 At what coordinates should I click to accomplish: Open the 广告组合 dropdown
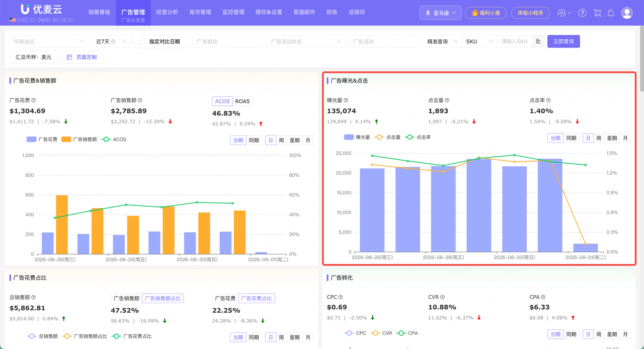[x=227, y=42]
